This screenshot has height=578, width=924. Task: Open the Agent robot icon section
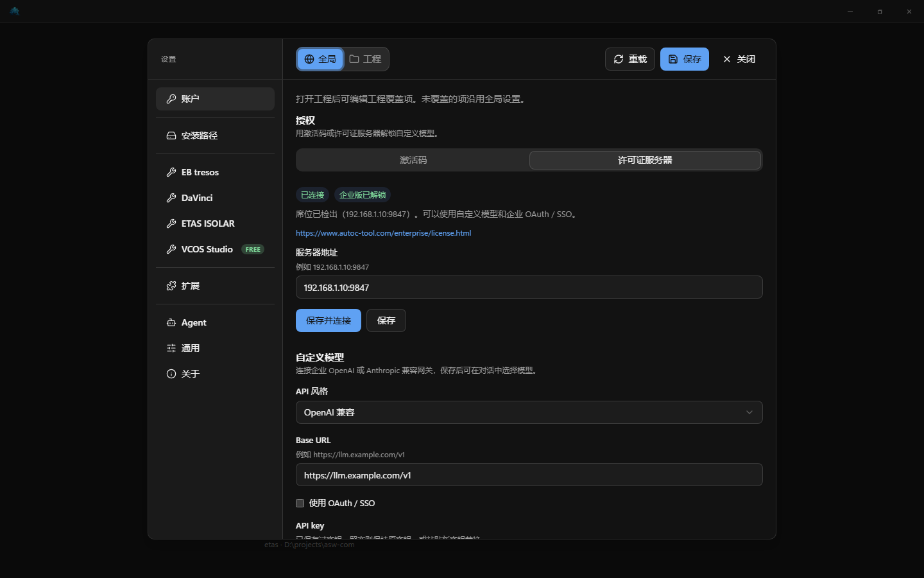[x=215, y=322]
